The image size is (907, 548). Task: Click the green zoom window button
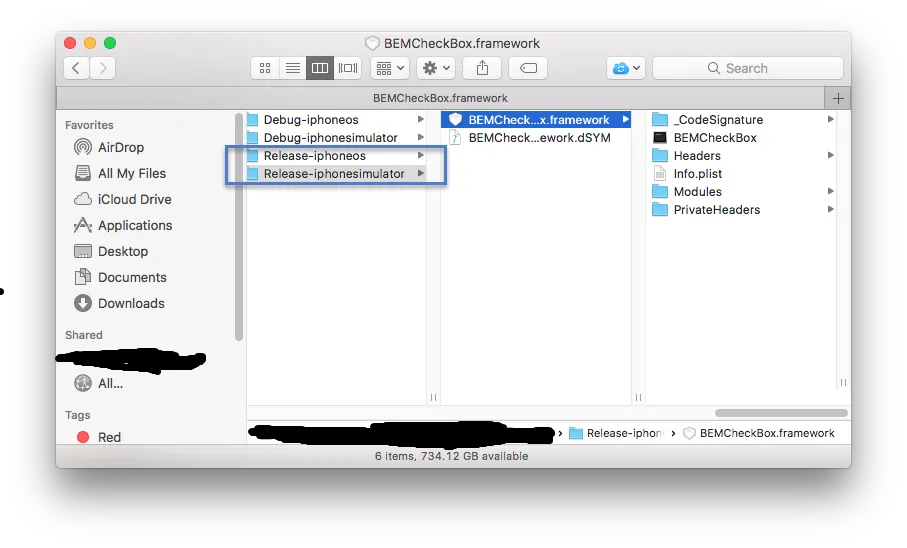(x=110, y=43)
